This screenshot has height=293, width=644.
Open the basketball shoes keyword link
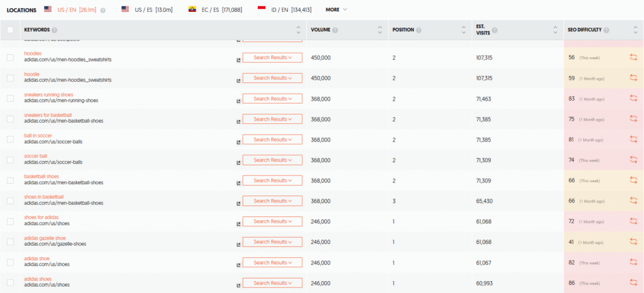click(42, 177)
